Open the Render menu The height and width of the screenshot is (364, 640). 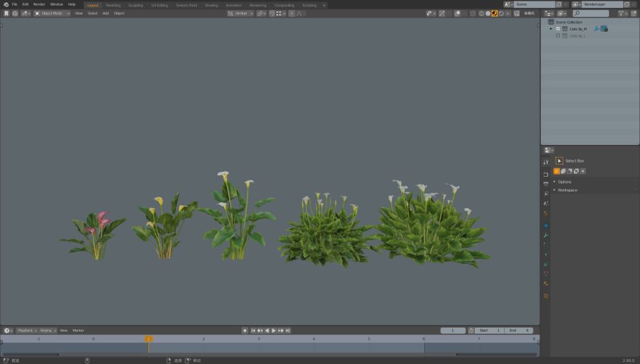tap(39, 5)
